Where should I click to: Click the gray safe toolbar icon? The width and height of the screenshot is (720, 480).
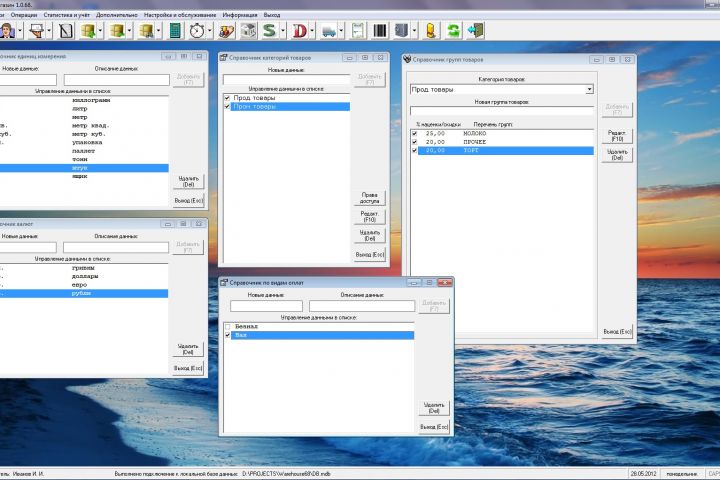402,31
